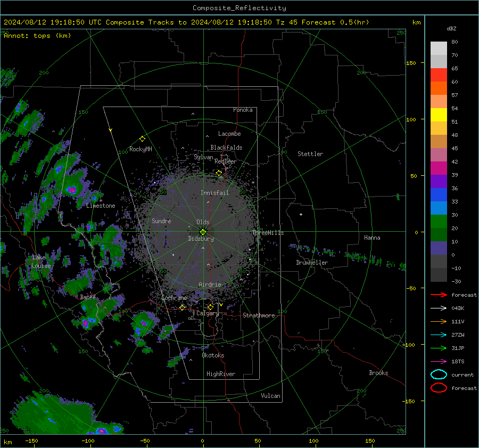Click the Calgary city label
Viewport: 479px width, 448px height.
tap(208, 313)
